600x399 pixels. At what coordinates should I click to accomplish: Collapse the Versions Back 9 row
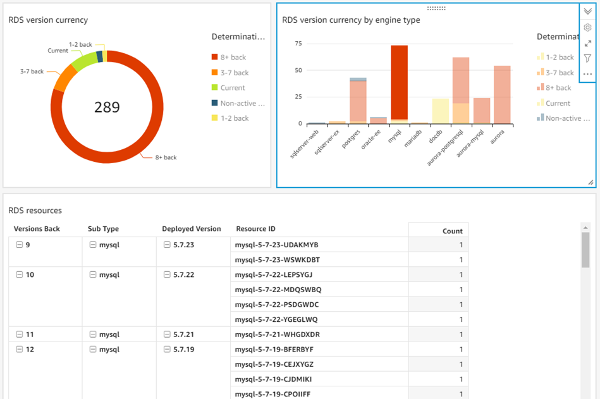19,244
